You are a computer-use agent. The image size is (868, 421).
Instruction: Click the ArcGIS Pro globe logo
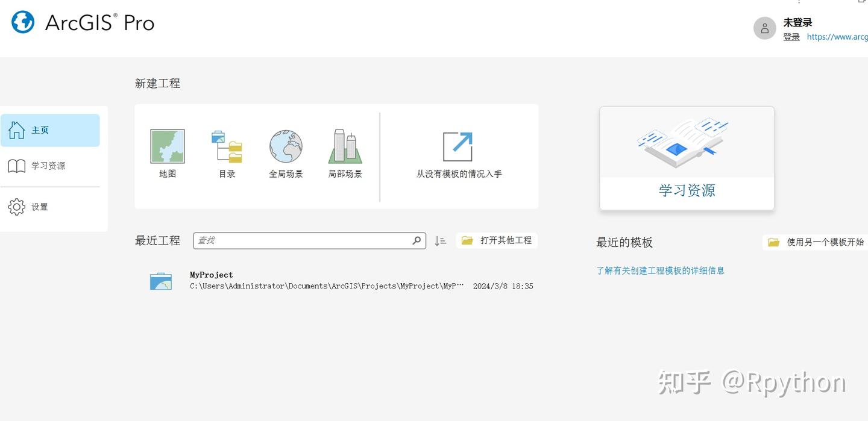pyautogui.click(x=23, y=22)
